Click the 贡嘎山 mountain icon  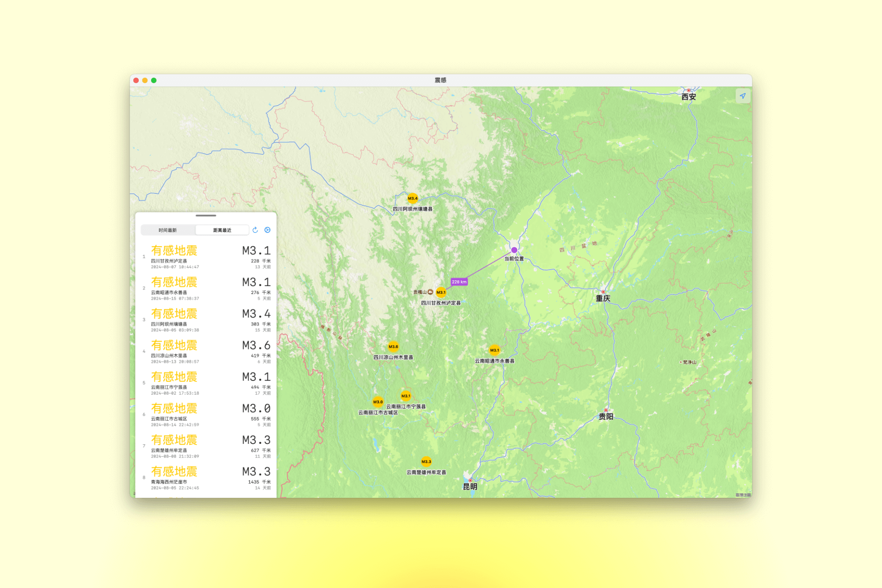(430, 292)
